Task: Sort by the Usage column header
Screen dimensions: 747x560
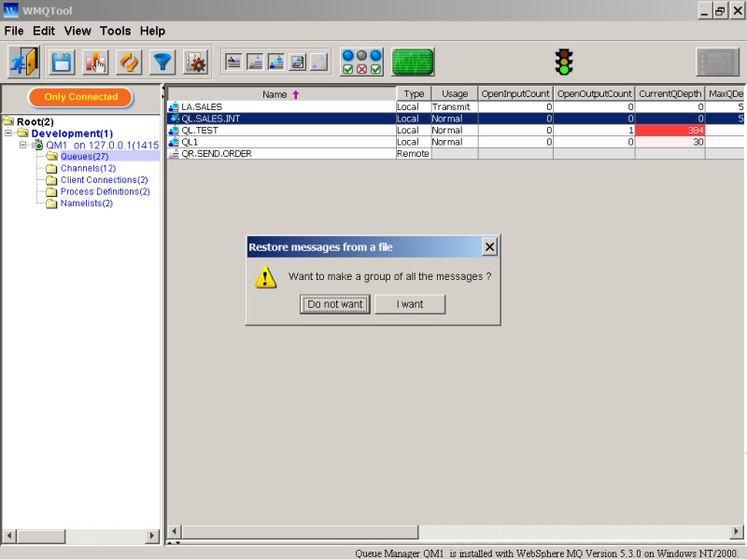Action: pyautogui.click(x=455, y=94)
